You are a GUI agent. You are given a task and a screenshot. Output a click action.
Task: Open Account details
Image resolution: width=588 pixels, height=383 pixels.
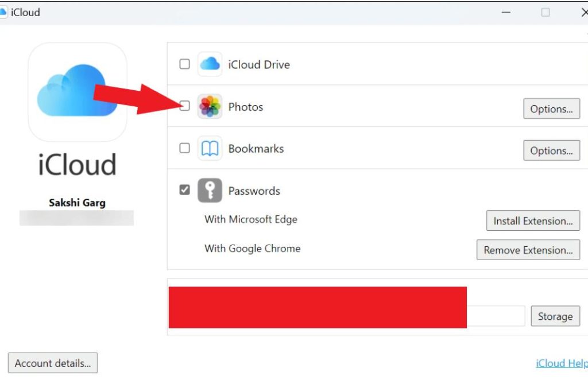tap(53, 363)
